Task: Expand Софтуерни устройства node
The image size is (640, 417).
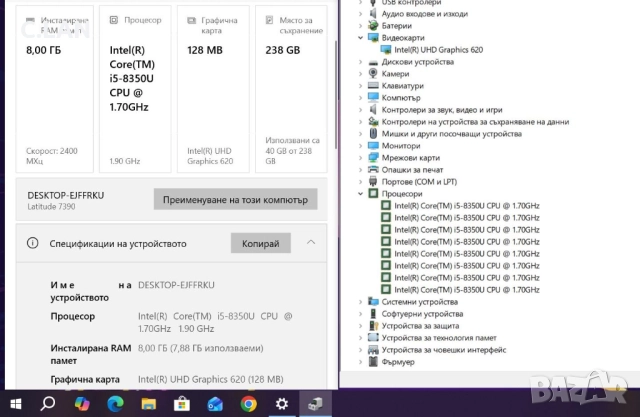Action: coord(360,314)
